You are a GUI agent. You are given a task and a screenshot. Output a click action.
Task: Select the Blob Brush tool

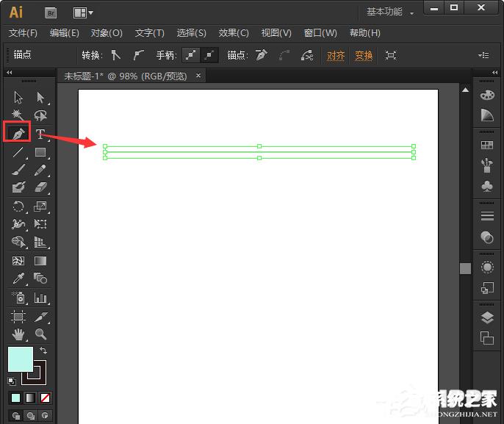[x=18, y=187]
